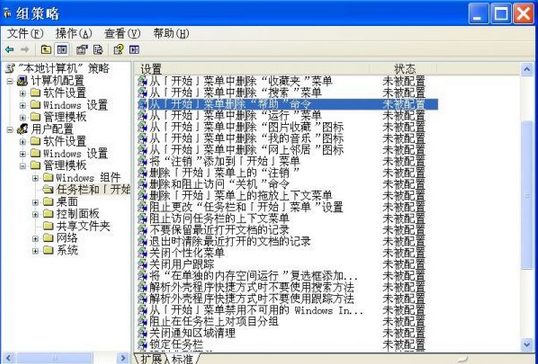Select 任务栏和「开始」 folder in tree
538x364 pixels.
(x=93, y=189)
